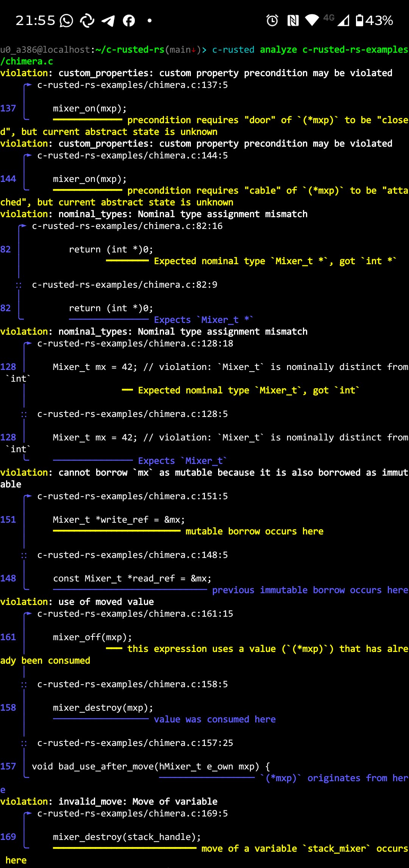
Task: Tap 'mutable borrow occurs here' message
Action: click(x=254, y=531)
